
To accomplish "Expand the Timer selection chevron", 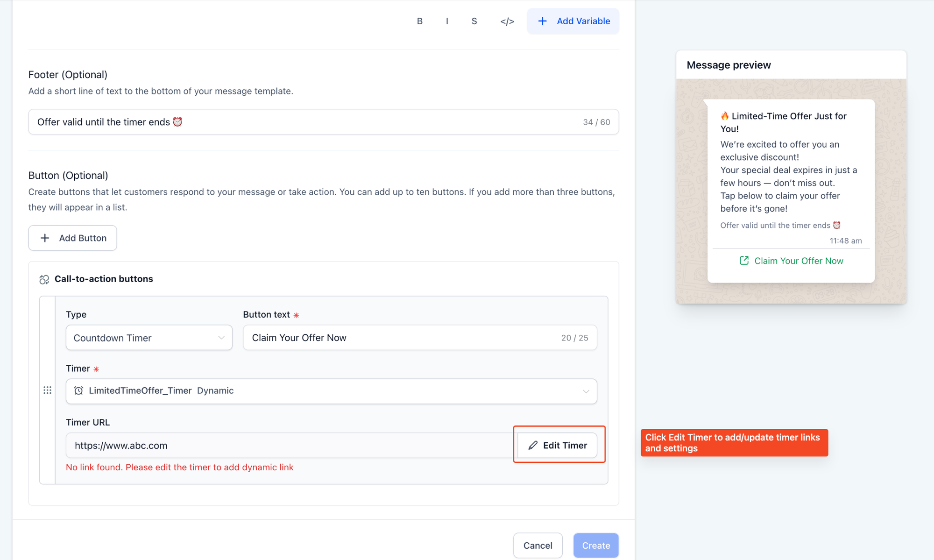I will (x=586, y=391).
